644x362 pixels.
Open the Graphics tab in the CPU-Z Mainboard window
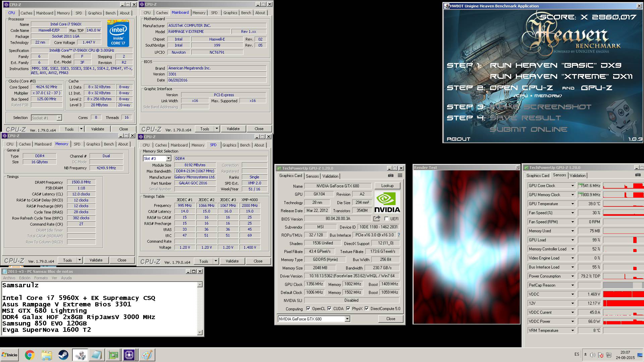pyautogui.click(x=230, y=13)
